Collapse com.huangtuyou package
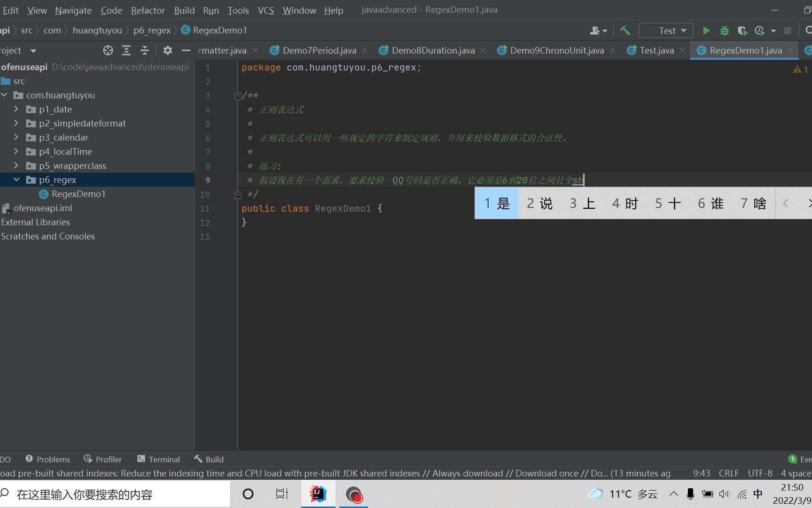Viewport: 812px width, 508px height. point(4,95)
